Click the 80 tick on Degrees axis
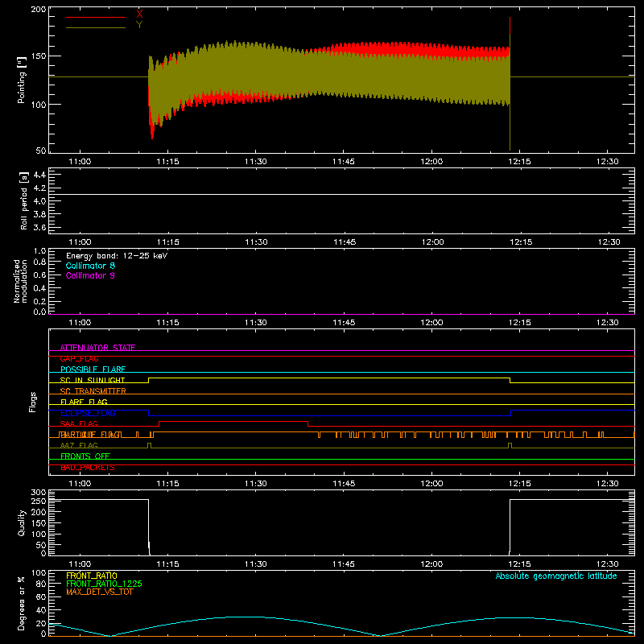This screenshot has width=644, height=644. [x=41, y=584]
